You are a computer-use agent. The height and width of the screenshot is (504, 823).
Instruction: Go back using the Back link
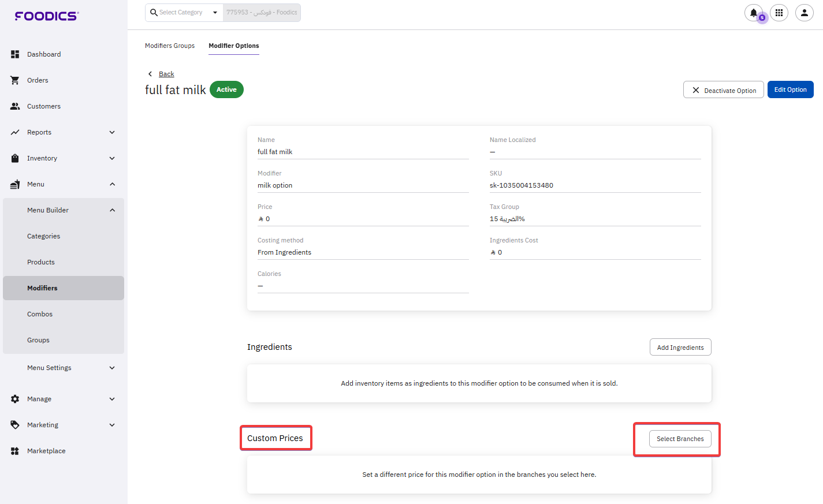(x=166, y=74)
